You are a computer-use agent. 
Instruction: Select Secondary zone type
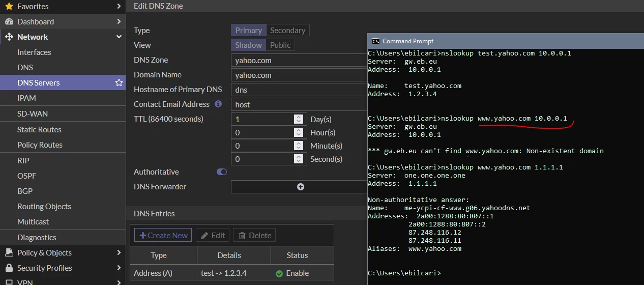click(287, 31)
